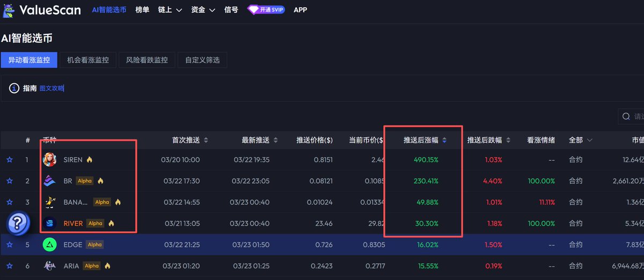Star the ARIA row as favorite
Viewport: 644px width, 280px height.
click(x=9, y=265)
